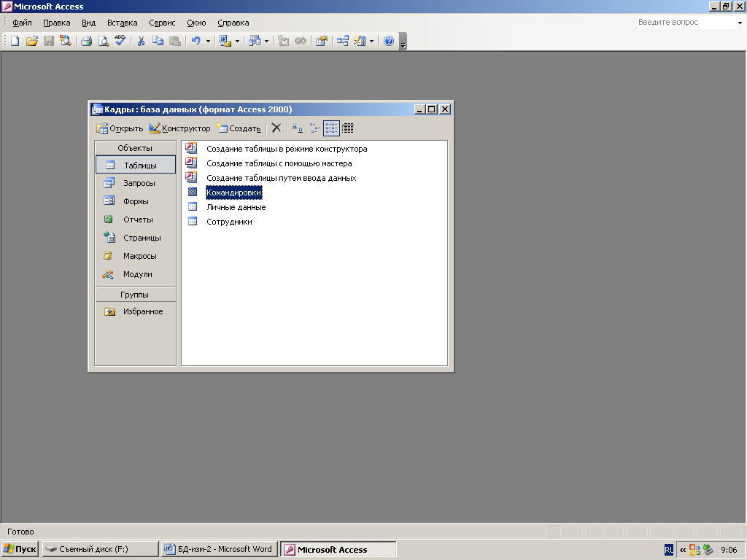Open the toolbar options arrow

403,42
